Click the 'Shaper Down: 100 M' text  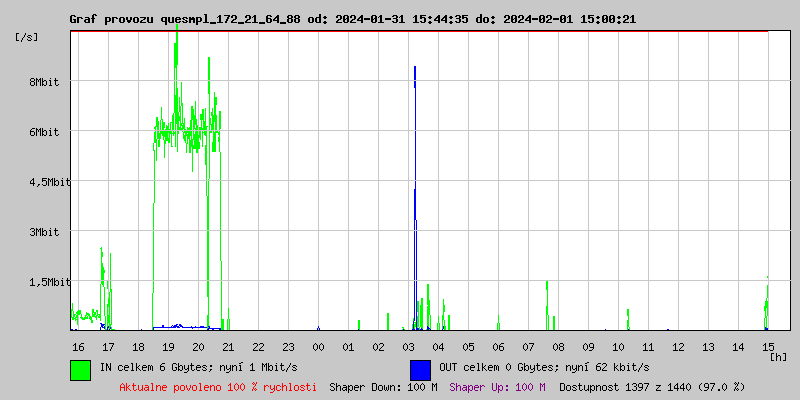click(383, 386)
